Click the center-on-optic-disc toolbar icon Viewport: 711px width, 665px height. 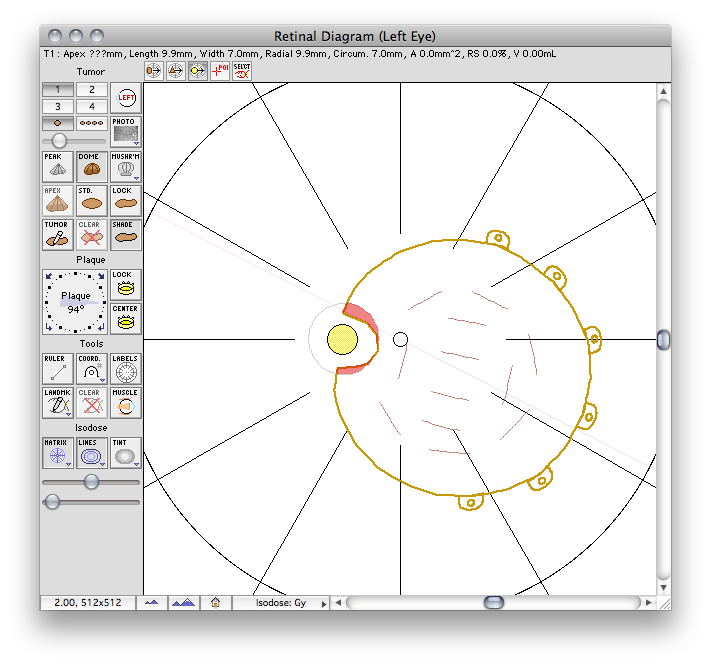[x=197, y=71]
